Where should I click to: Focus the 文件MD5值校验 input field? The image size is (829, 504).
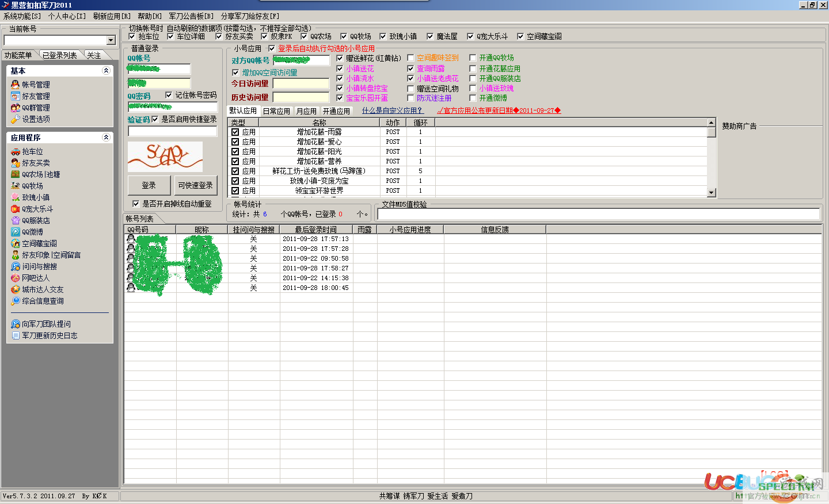[x=598, y=214]
